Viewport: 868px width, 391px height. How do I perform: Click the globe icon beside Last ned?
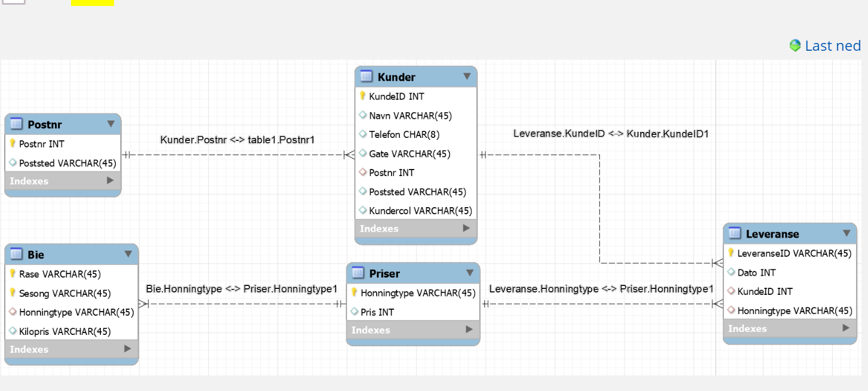795,45
